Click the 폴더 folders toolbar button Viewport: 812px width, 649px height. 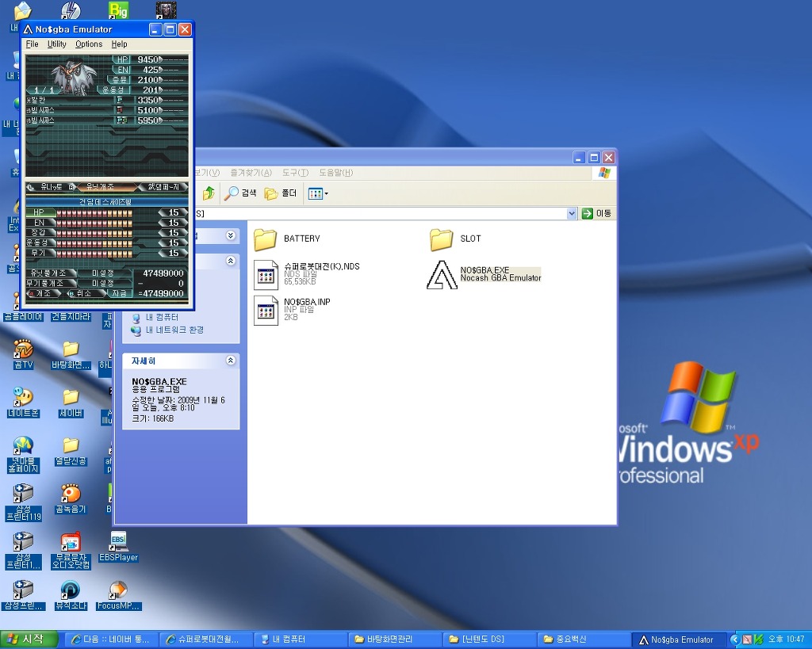click(281, 193)
